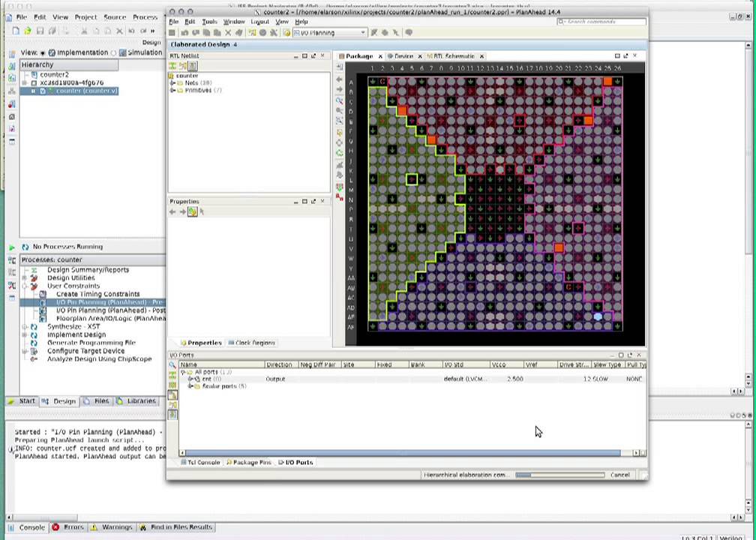Screen dimensions: 756x540
Task: Click the speech bubble icon in PlanAhead toolbar
Action: point(408,33)
